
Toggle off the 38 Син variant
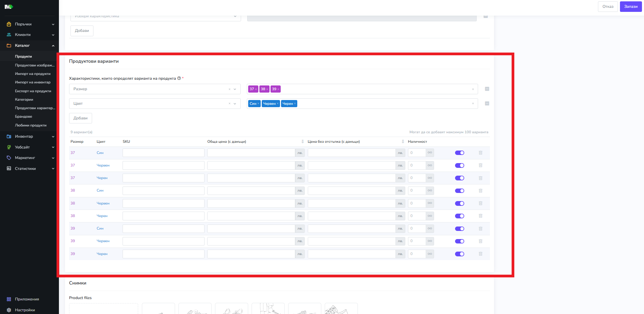coord(459,191)
